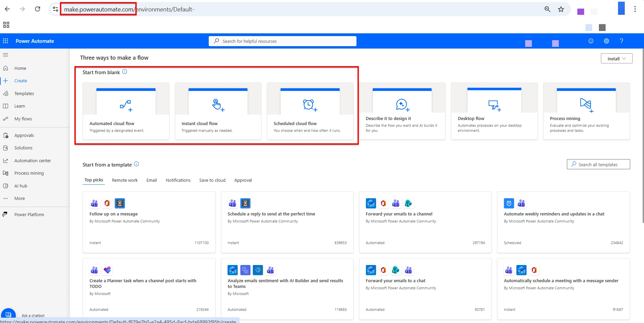The height and width of the screenshot is (323, 644).
Task: Click the page vertical scrollbar
Action: [643, 136]
